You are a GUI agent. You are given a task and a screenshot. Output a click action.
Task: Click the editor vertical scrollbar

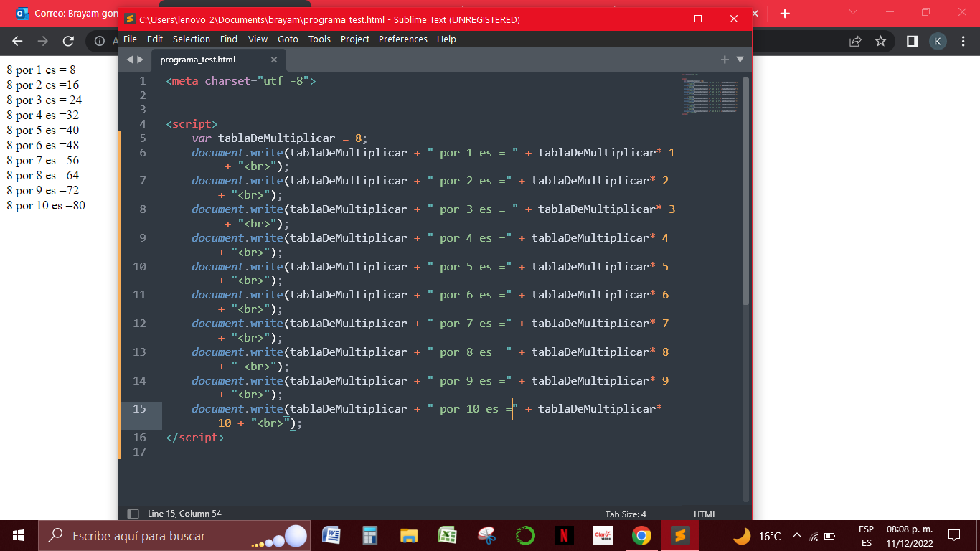(746, 192)
